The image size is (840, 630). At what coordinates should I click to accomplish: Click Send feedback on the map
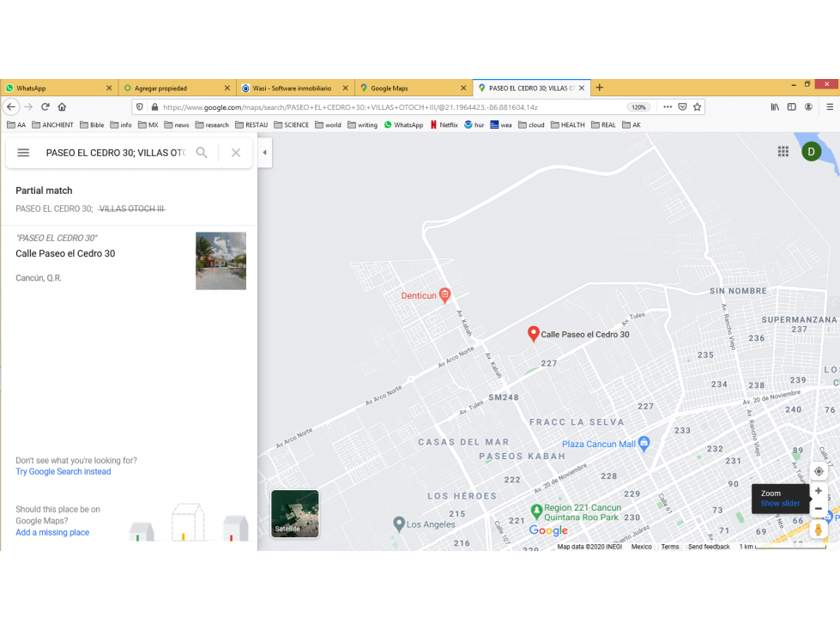(x=709, y=547)
